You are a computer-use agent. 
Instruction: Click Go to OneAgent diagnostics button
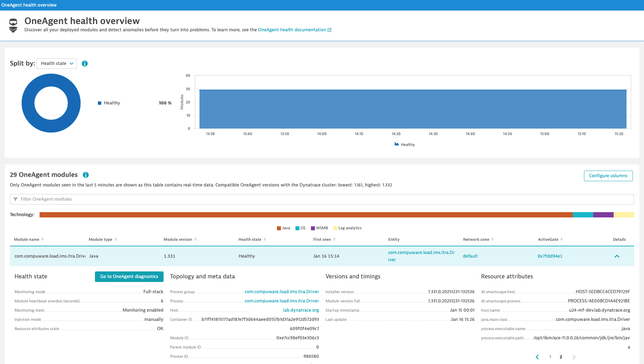pyautogui.click(x=129, y=277)
